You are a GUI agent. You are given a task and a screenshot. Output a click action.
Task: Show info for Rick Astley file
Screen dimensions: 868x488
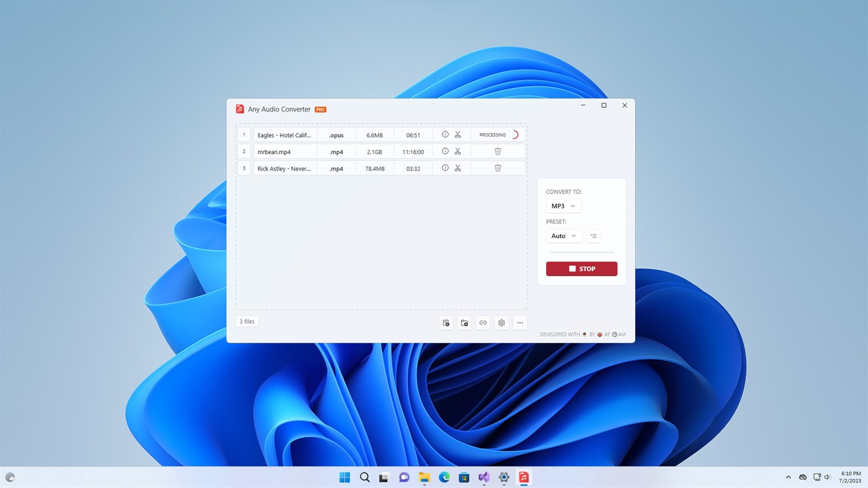tap(445, 167)
